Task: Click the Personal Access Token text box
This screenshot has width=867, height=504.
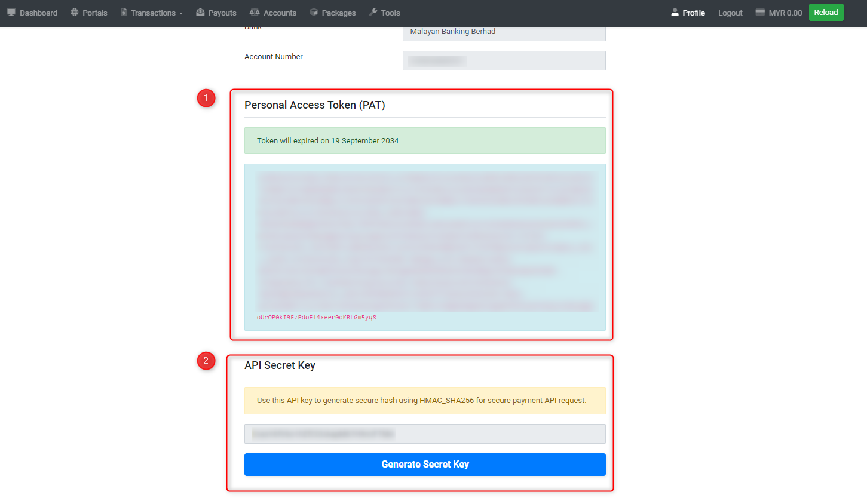Action: (425, 247)
